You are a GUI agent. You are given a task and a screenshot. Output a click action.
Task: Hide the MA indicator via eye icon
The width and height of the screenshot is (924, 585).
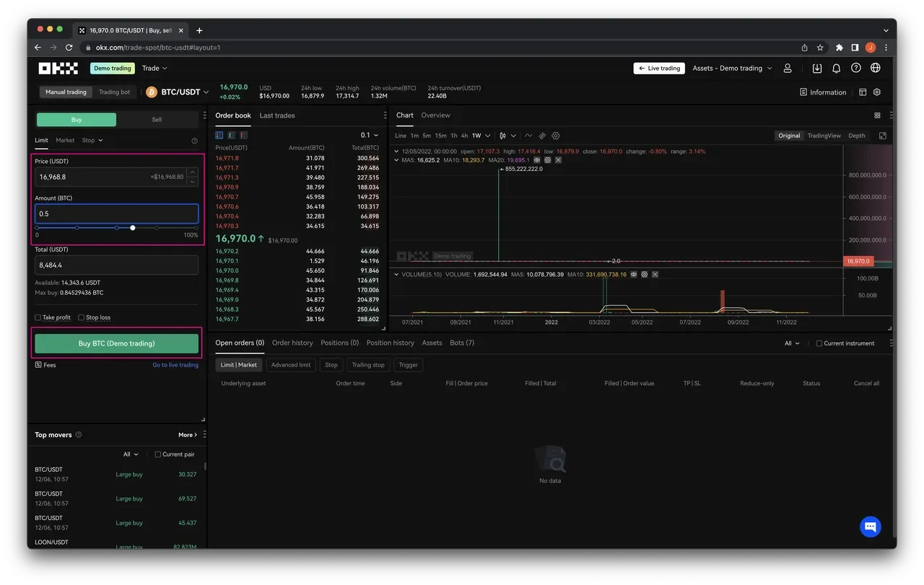537,160
